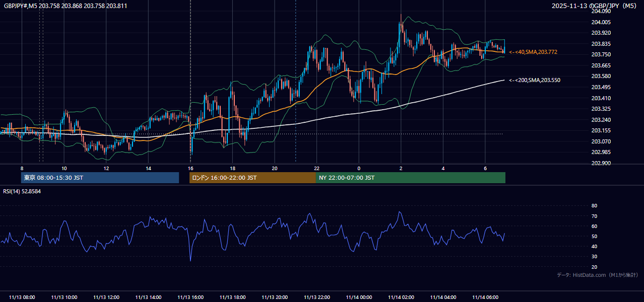Click the RSI 20 level label
The image size is (644, 302).
pos(594,267)
